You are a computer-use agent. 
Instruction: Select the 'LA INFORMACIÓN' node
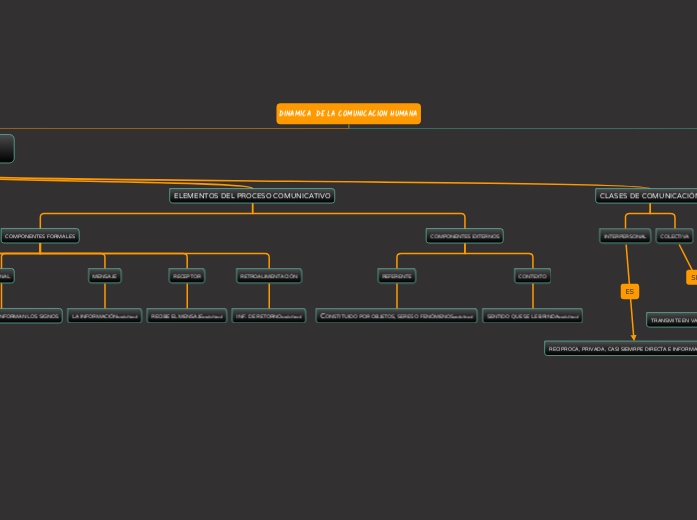(104, 316)
